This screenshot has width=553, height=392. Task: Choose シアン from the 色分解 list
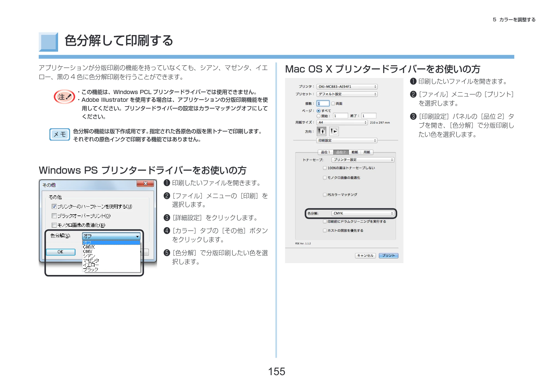[111, 256]
